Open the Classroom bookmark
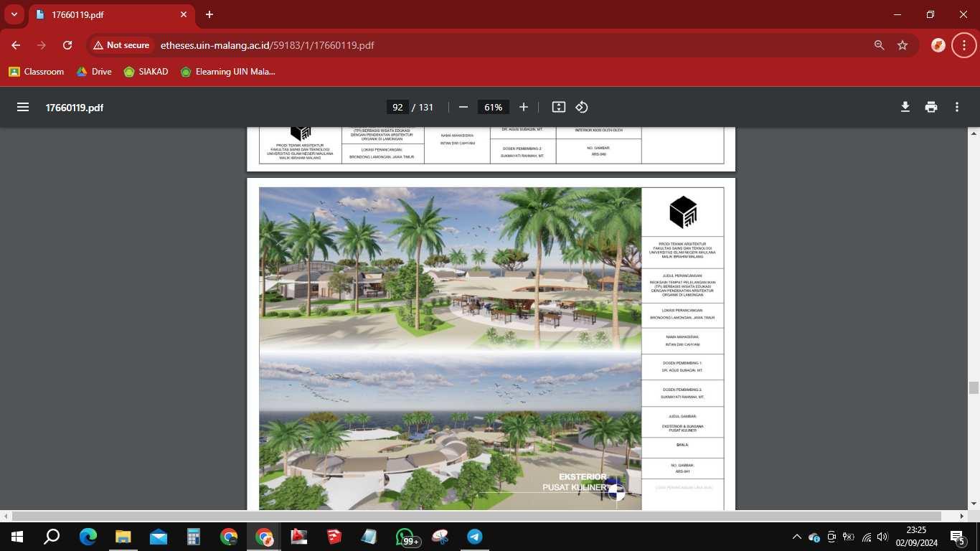980x551 pixels. pyautogui.click(x=37, y=72)
